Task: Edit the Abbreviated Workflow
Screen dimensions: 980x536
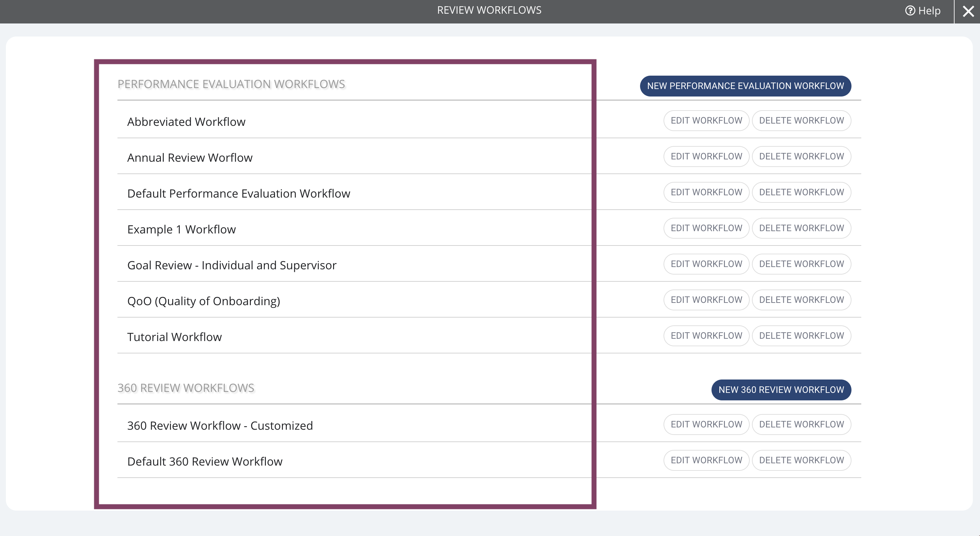Action: pyautogui.click(x=706, y=121)
